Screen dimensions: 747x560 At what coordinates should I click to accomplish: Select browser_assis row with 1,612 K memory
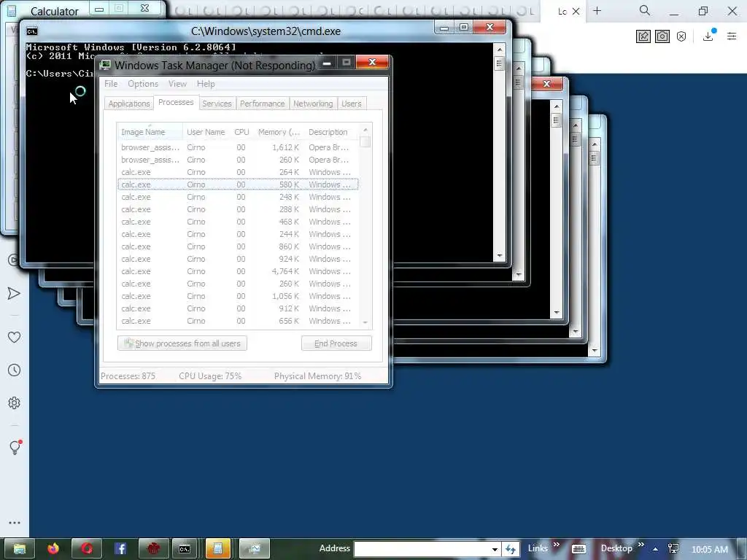(x=238, y=147)
